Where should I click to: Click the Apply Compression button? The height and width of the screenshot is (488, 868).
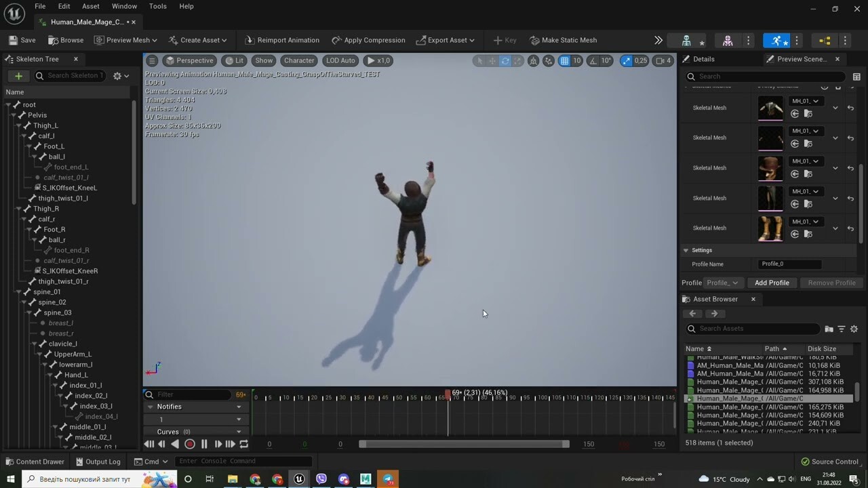(x=368, y=40)
